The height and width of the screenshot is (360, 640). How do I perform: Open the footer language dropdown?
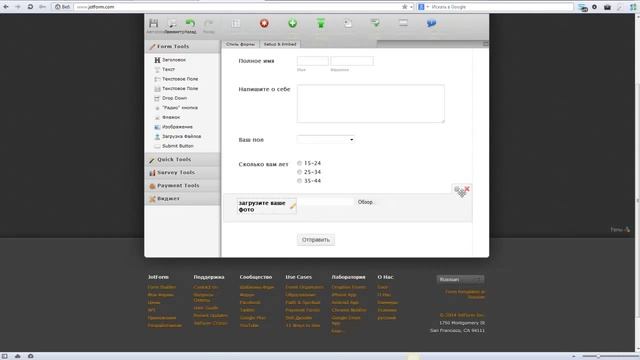(460, 280)
